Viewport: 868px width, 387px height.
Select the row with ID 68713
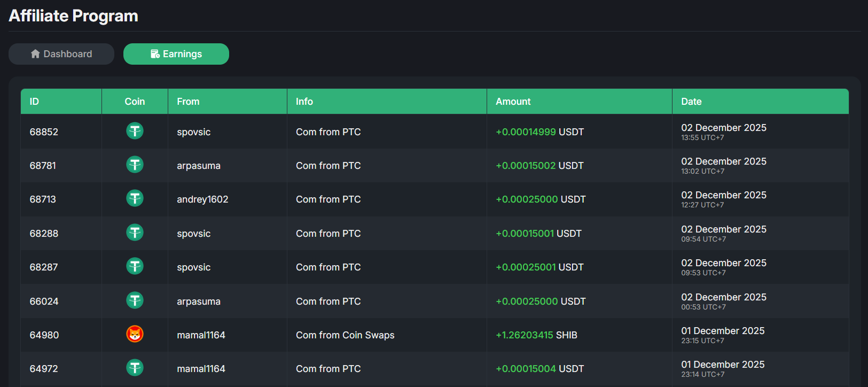pyautogui.click(x=43, y=199)
